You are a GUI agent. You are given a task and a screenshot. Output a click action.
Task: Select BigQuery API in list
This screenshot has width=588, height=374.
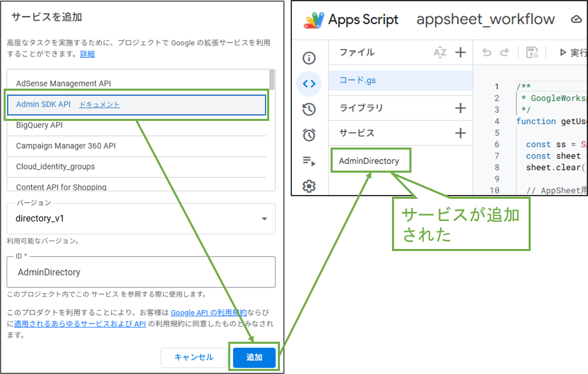tap(137, 126)
